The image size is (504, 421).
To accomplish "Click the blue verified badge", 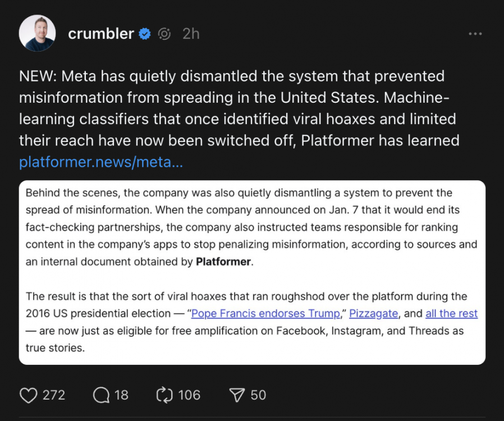I will coord(145,34).
